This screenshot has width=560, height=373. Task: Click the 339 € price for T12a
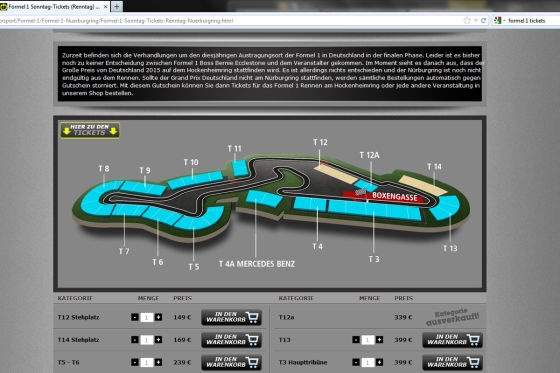403,317
